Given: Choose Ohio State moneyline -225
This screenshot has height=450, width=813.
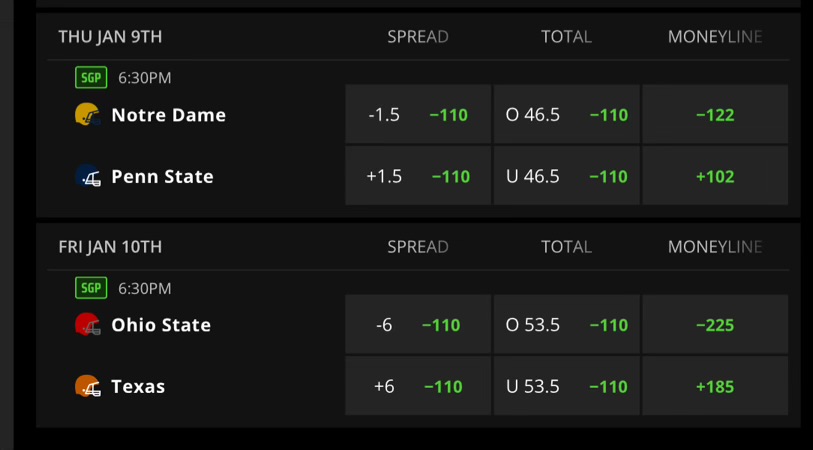Looking at the screenshot, I should [715, 325].
